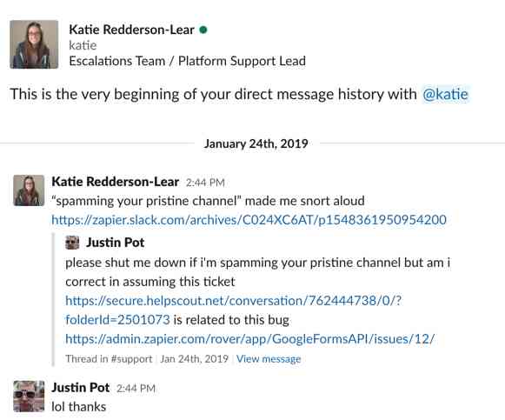Image resolution: width=505 pixels, height=420 pixels.
Task: Click Justin Pot sender name above 'lol thanks'
Action: click(81, 388)
